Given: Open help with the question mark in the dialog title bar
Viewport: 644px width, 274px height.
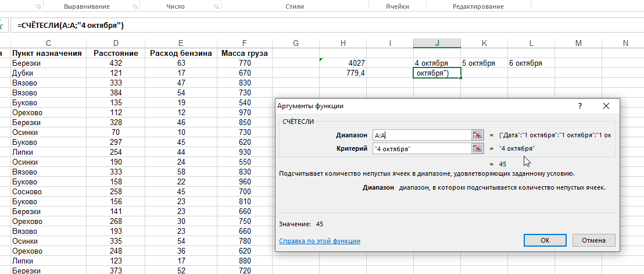Looking at the screenshot, I should [580, 106].
